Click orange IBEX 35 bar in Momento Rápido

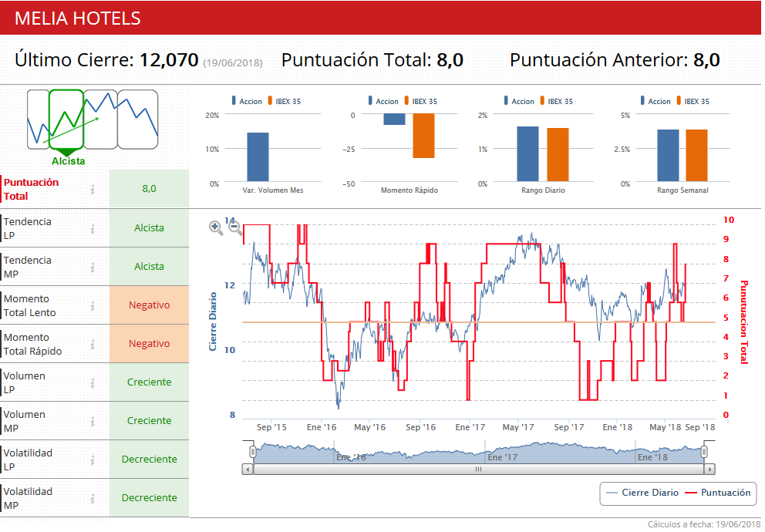coord(423,136)
